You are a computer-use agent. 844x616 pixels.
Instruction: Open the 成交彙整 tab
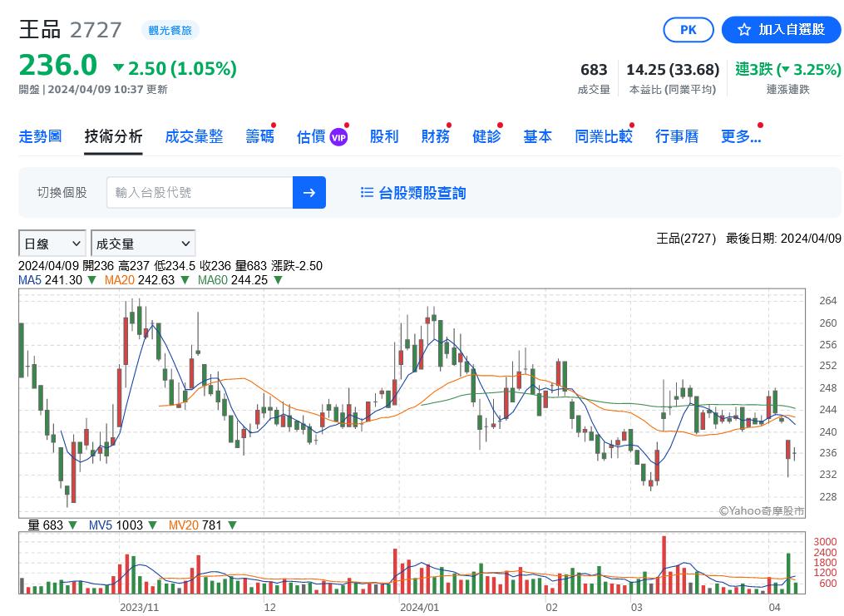coord(194,136)
